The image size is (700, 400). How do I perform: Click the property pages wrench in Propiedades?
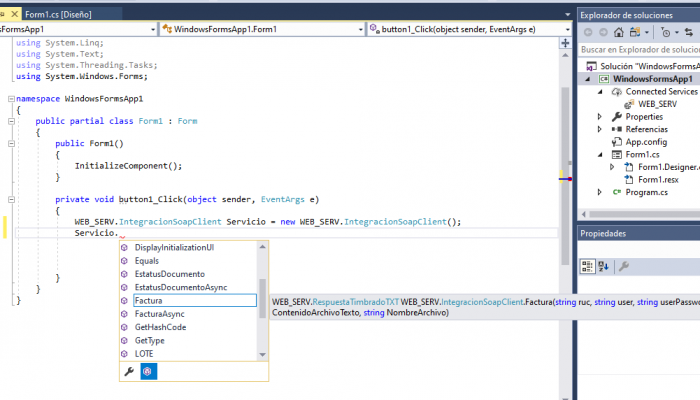click(623, 266)
